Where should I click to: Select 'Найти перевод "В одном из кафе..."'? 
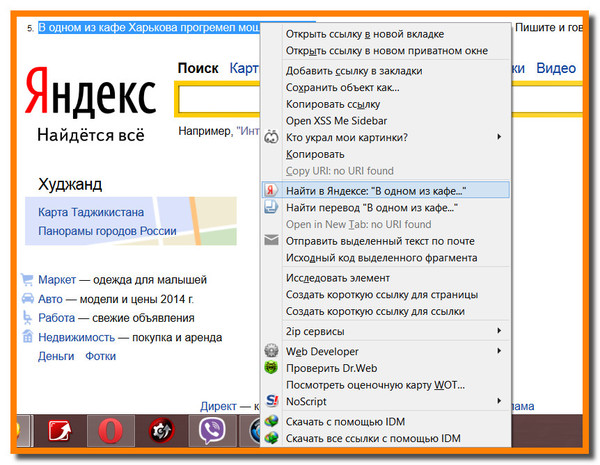point(372,207)
